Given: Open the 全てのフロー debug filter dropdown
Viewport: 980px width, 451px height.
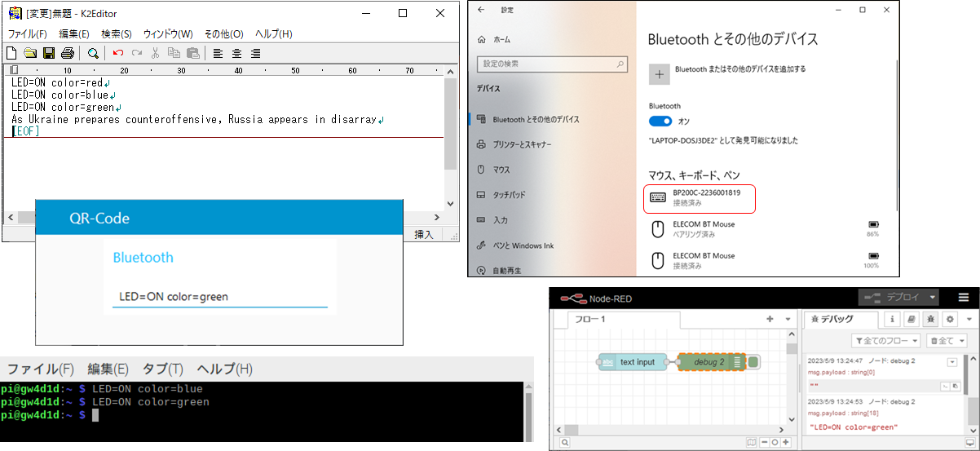Looking at the screenshot, I should coord(886,340).
